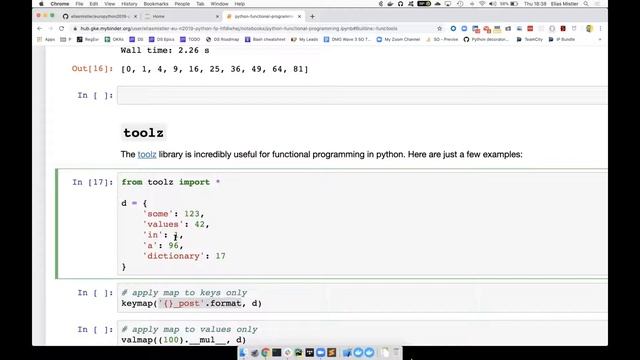Switch to the GitHub europython2019 tab
Image resolution: width=640 pixels, height=360 pixels.
[100, 16]
